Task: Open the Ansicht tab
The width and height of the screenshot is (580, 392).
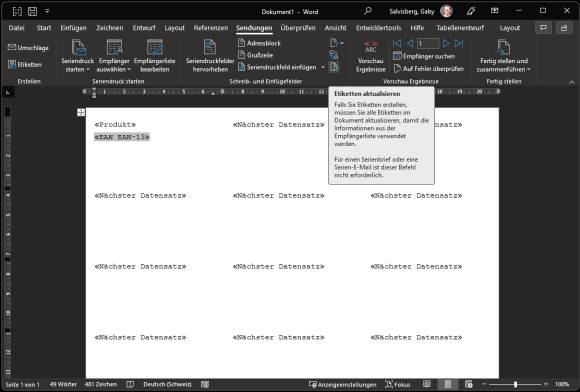Action: (335, 28)
